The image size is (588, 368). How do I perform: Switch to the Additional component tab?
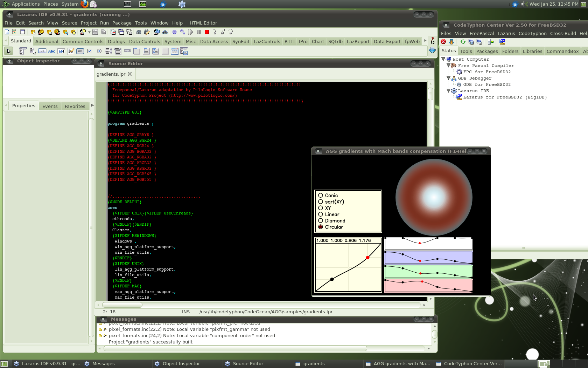click(x=47, y=41)
